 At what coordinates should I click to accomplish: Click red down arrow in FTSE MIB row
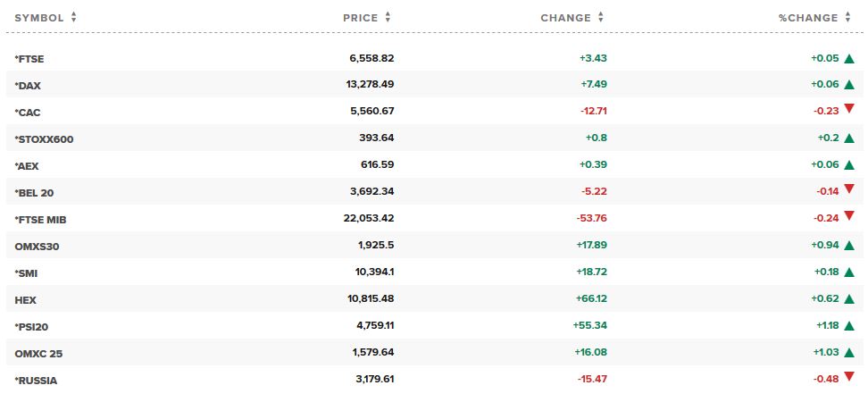coord(849,216)
